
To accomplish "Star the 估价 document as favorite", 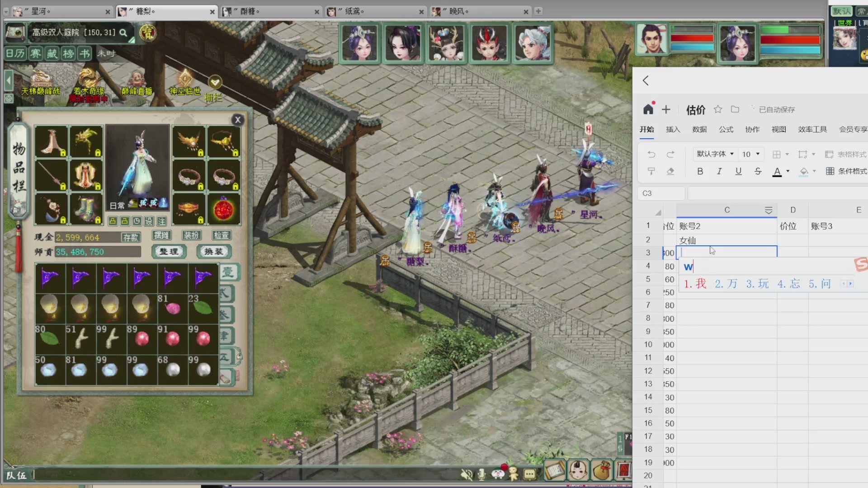I will click(x=718, y=109).
